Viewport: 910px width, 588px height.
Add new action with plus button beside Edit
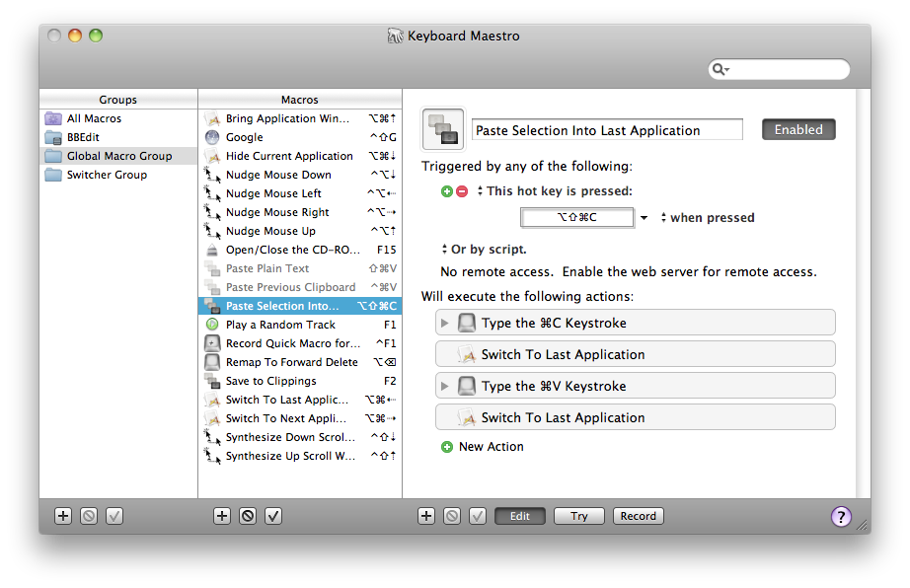pyautogui.click(x=426, y=516)
